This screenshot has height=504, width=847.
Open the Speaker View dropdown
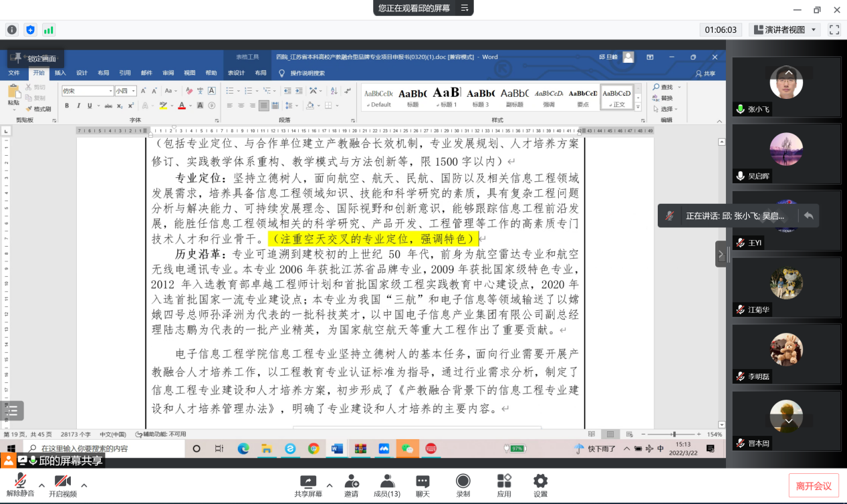(x=785, y=29)
